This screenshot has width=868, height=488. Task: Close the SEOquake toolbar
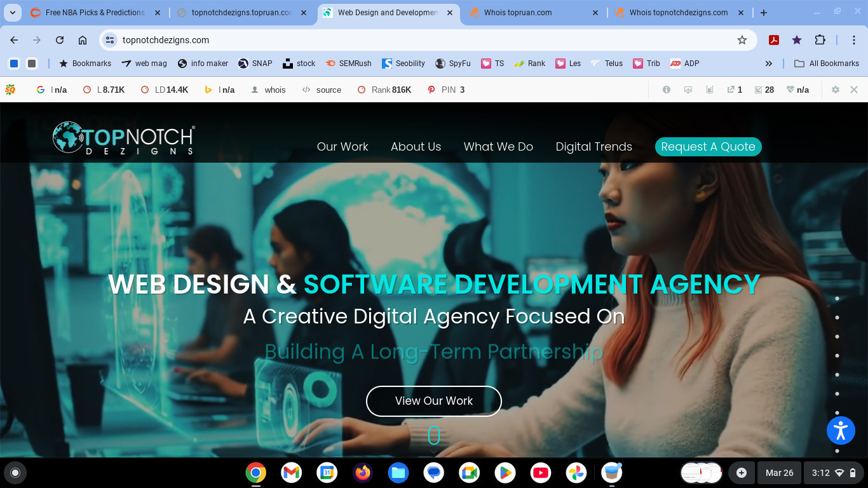[x=854, y=90]
